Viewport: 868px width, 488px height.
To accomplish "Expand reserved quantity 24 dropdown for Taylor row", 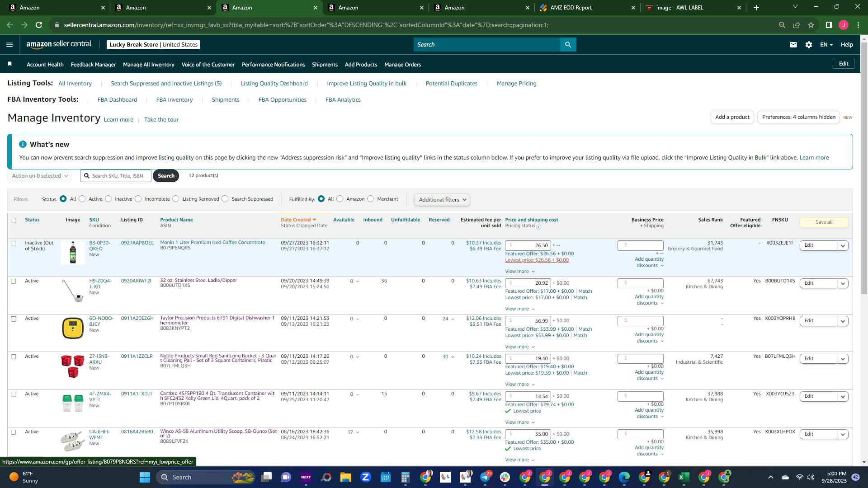I will (x=448, y=319).
